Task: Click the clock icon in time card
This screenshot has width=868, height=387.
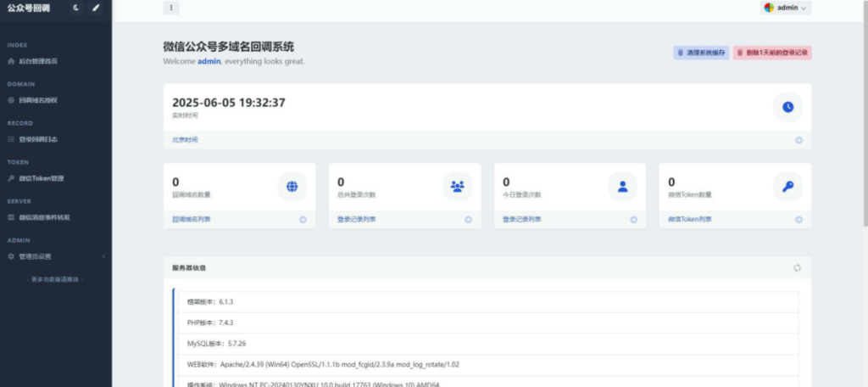Action: [x=787, y=107]
